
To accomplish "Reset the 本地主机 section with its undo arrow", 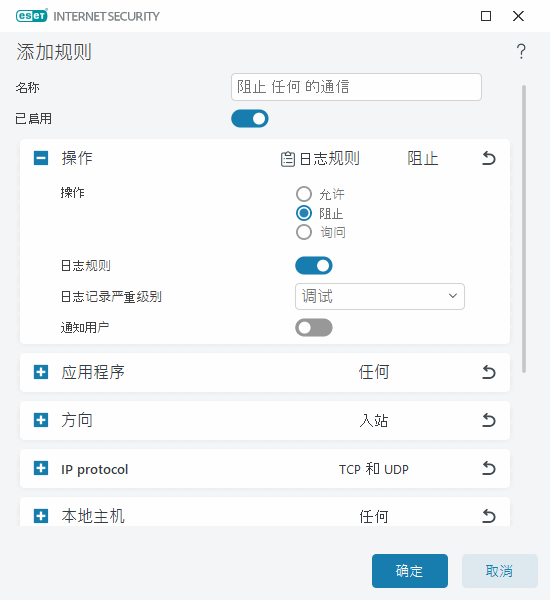I will pos(488,516).
